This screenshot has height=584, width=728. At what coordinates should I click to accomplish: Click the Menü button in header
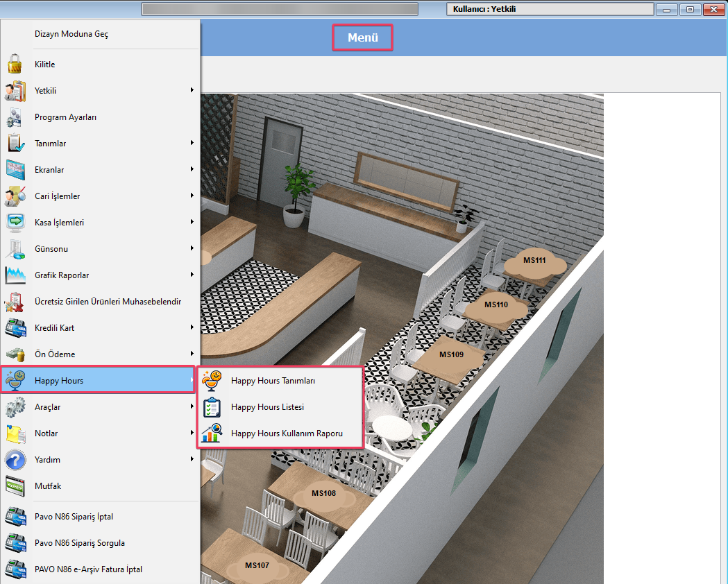(363, 38)
